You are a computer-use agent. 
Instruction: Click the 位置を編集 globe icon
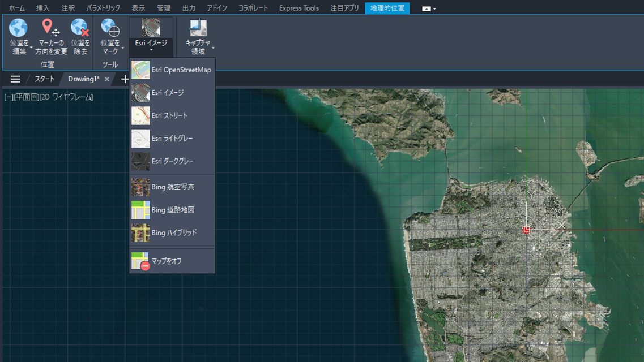[19, 28]
